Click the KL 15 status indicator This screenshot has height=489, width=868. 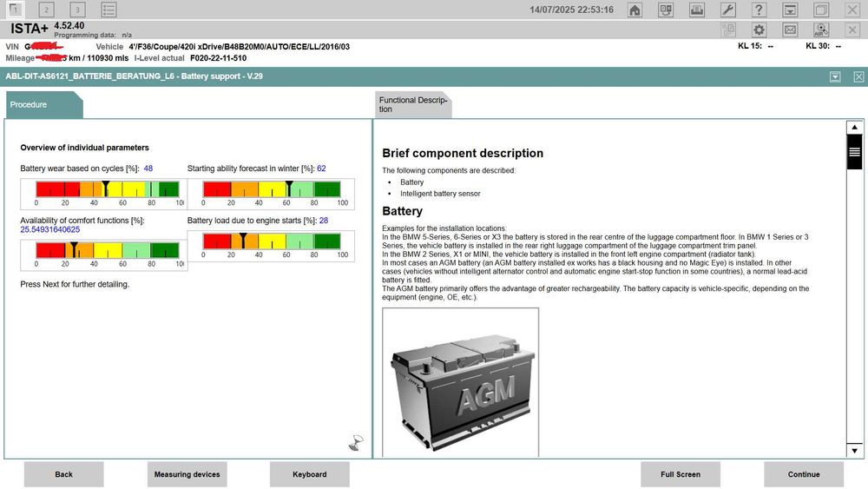[756, 46]
